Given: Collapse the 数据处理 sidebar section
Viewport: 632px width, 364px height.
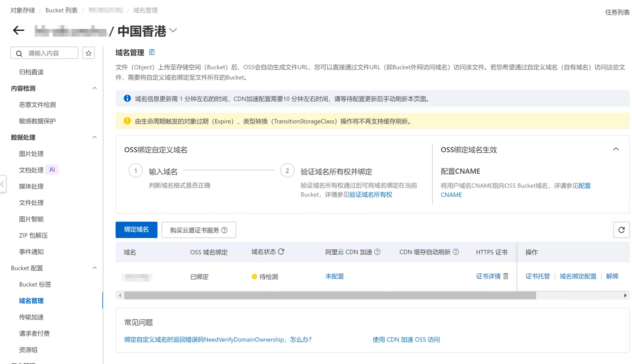Looking at the screenshot, I should click(94, 137).
